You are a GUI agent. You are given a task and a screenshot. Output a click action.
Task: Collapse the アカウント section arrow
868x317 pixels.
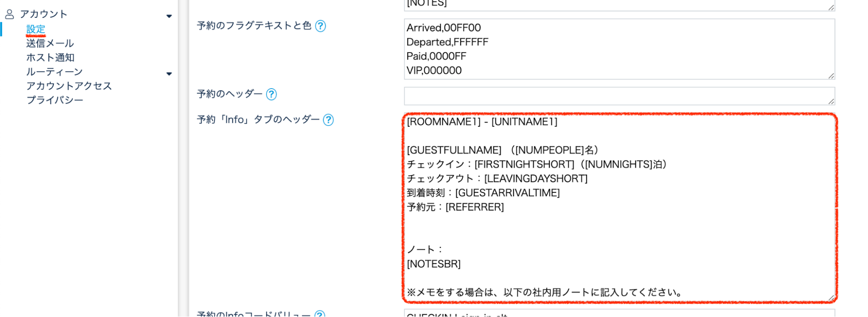169,17
